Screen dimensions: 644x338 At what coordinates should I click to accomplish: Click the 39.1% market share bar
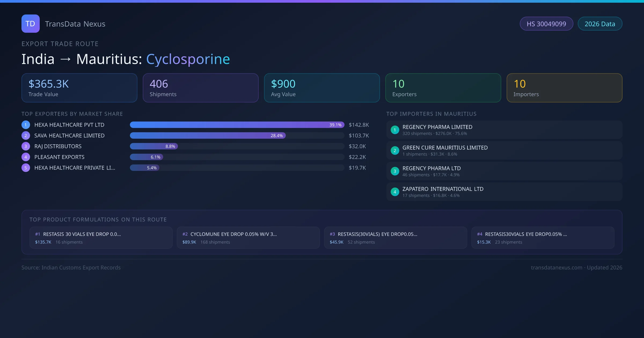237,125
